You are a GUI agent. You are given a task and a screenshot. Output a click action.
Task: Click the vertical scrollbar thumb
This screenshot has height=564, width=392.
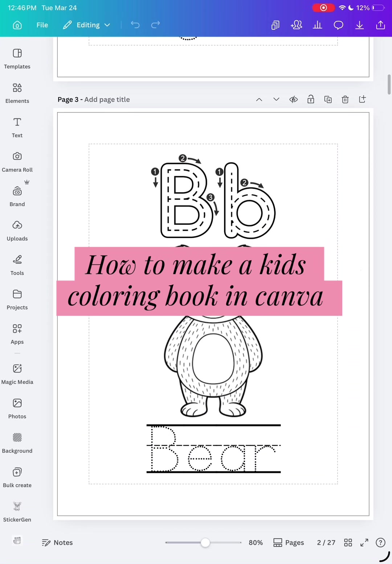pyautogui.click(x=389, y=85)
